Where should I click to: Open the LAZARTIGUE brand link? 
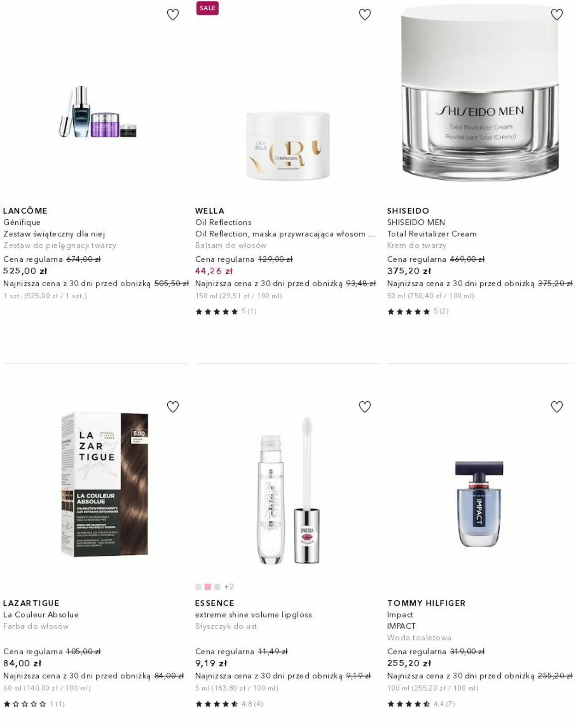point(31,603)
